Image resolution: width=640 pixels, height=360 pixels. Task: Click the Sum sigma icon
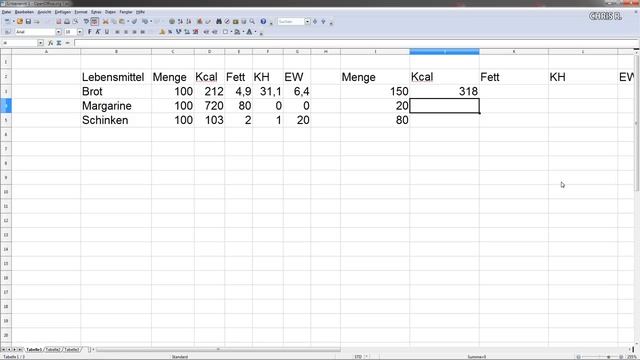click(59, 43)
